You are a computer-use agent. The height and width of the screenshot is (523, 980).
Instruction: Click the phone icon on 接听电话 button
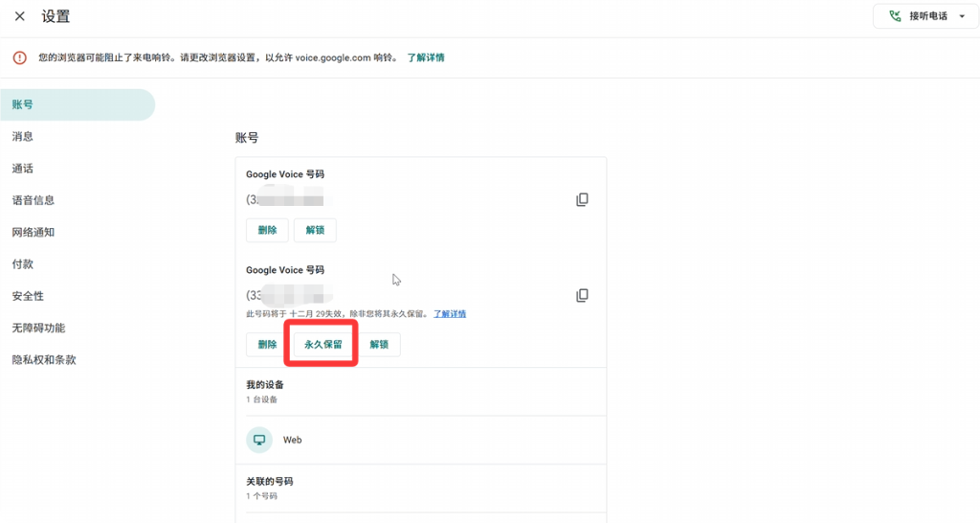895,16
